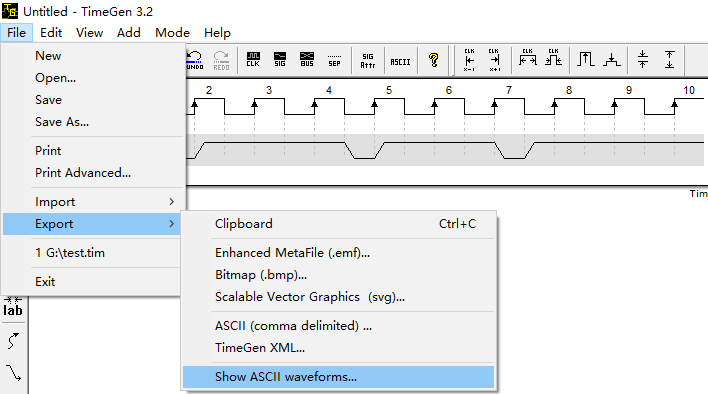Open the File menu

[x=16, y=32]
